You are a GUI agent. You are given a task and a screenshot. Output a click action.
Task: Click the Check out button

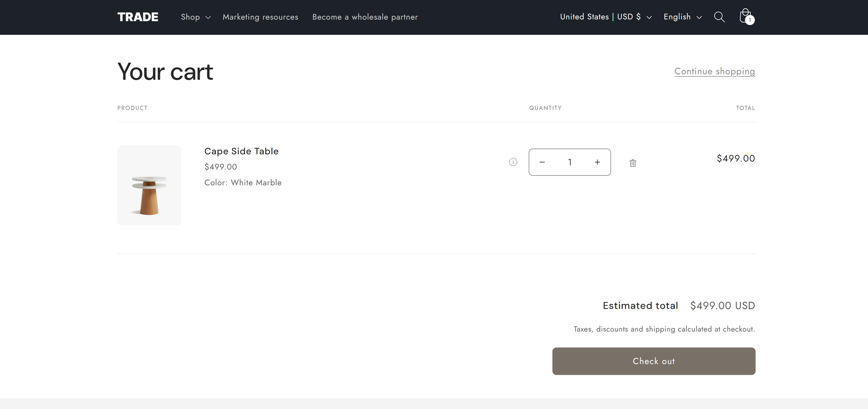coord(653,361)
